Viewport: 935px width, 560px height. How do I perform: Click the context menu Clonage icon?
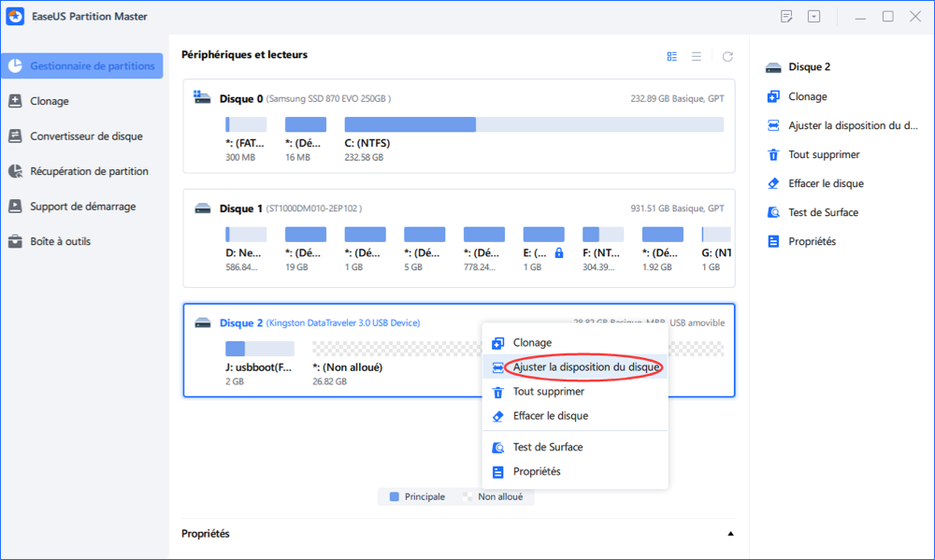point(498,343)
